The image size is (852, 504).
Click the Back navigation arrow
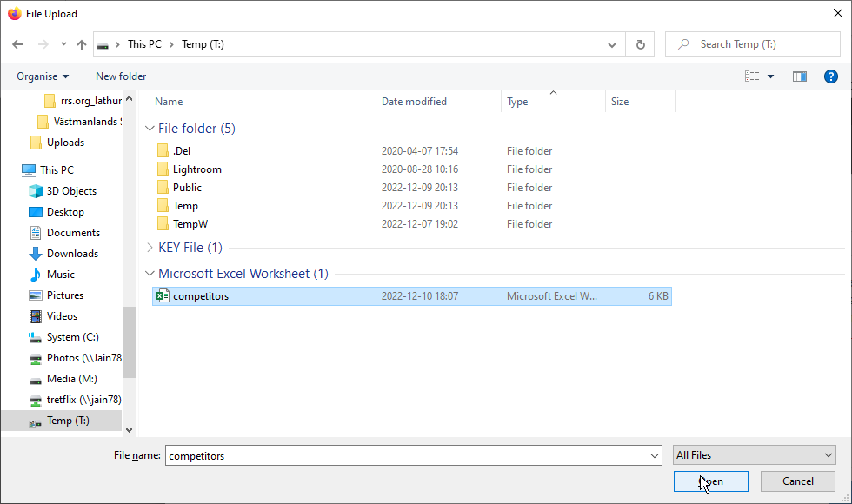(17, 44)
